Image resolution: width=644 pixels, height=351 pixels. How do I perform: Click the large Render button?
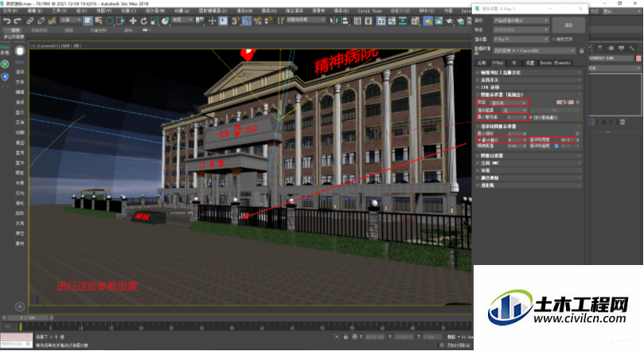pos(568,25)
